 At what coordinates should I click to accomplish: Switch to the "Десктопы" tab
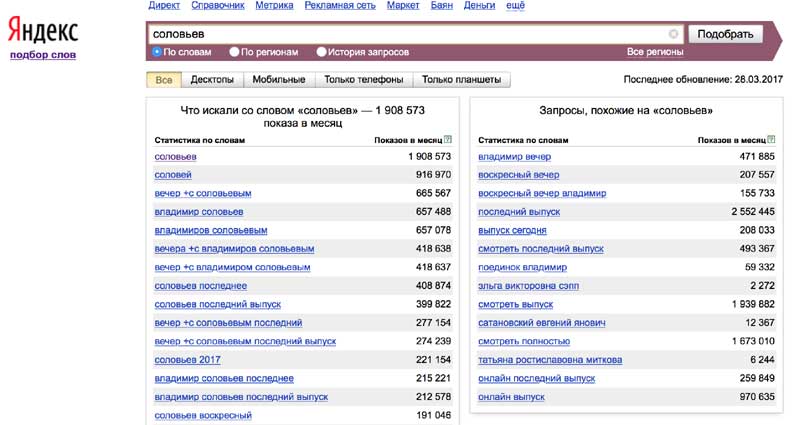click(212, 79)
